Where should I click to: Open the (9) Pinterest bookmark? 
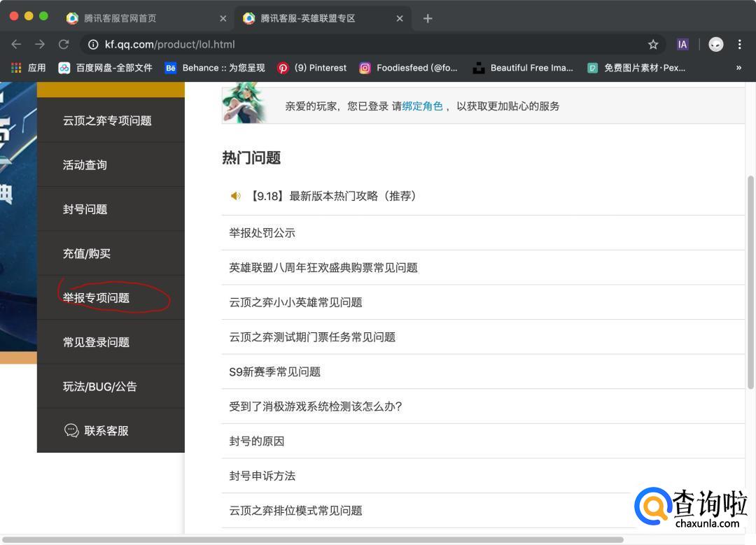point(312,68)
